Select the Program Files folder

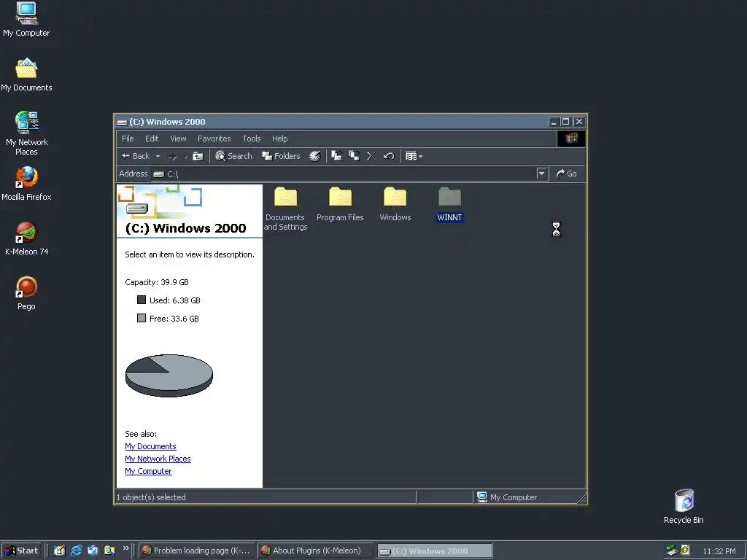pyautogui.click(x=340, y=204)
